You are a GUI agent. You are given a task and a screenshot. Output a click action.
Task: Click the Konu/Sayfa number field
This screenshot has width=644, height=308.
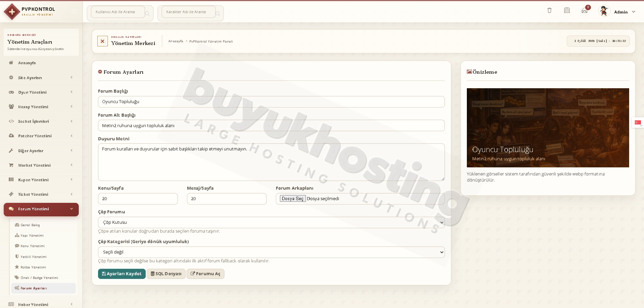[x=138, y=199]
